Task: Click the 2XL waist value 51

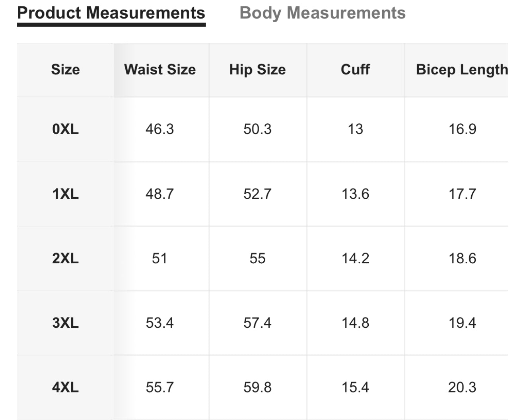Action: pyautogui.click(x=159, y=259)
